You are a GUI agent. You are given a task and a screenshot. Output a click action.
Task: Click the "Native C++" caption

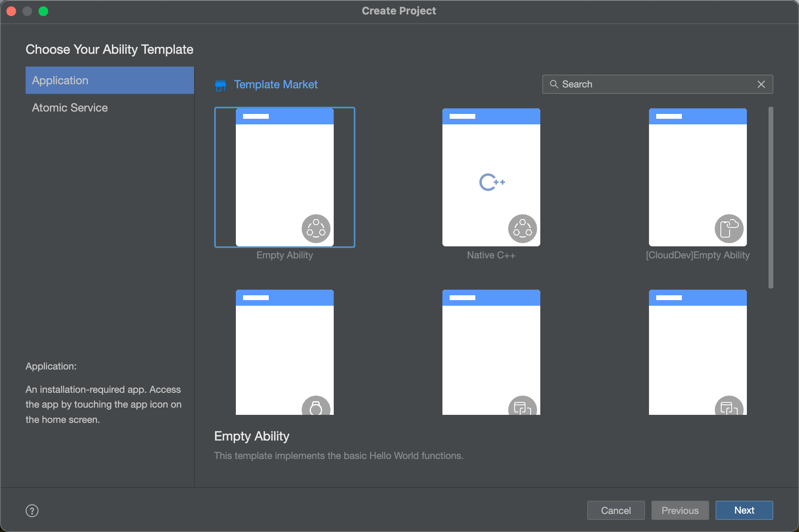pos(491,255)
